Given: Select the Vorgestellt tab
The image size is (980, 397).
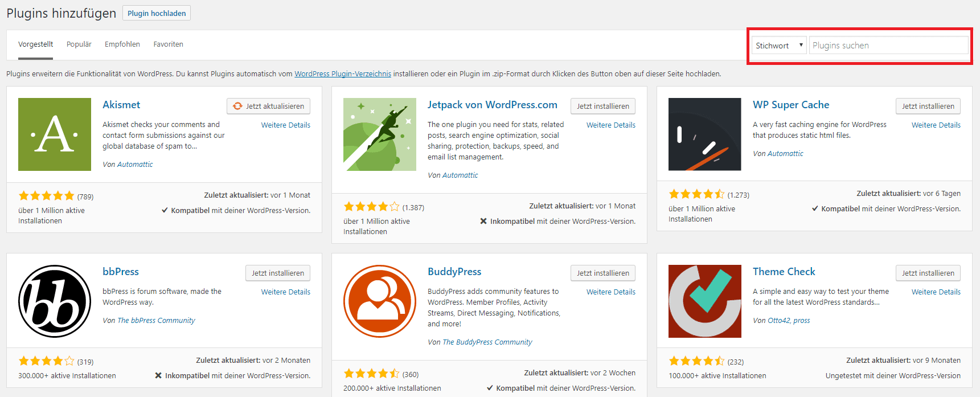Looking at the screenshot, I should pos(35,44).
